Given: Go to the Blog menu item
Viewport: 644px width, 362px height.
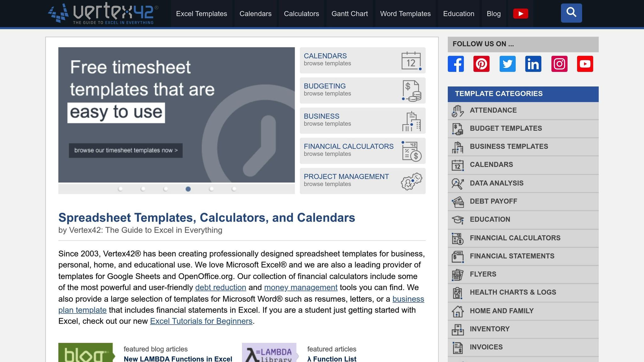Looking at the screenshot, I should coord(493,14).
